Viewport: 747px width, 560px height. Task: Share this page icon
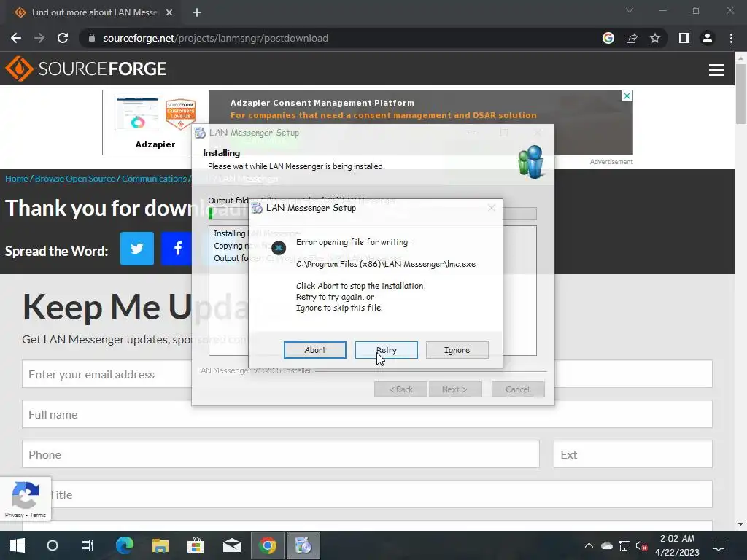click(632, 38)
